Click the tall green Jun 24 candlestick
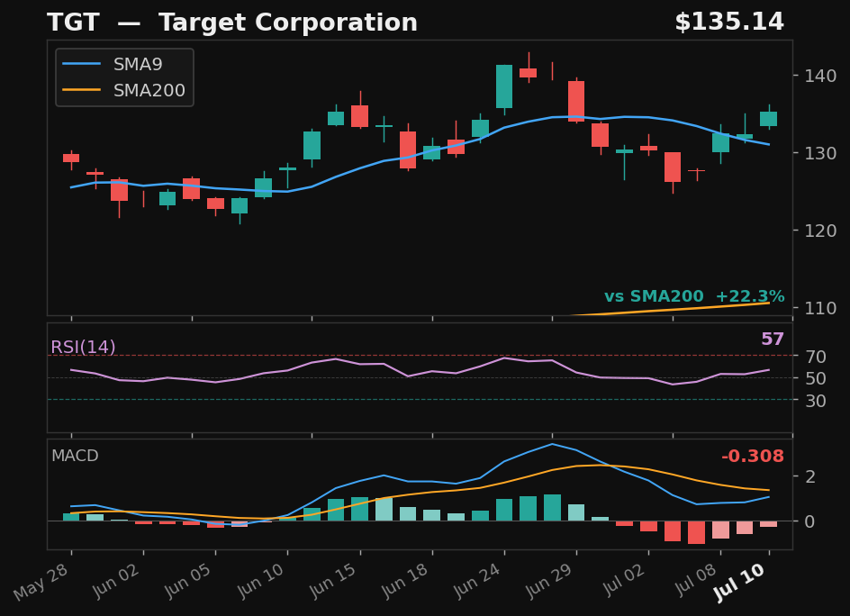The width and height of the screenshot is (850, 616). 504,86
